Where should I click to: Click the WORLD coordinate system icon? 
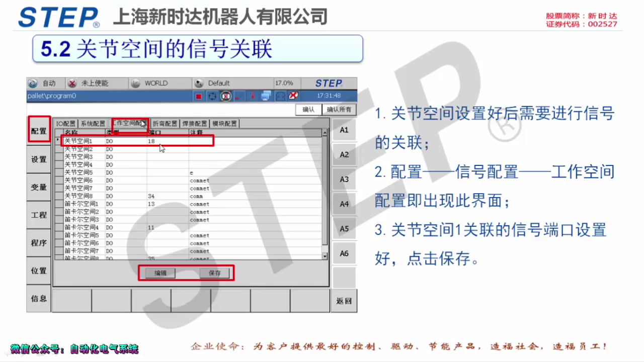(x=135, y=83)
